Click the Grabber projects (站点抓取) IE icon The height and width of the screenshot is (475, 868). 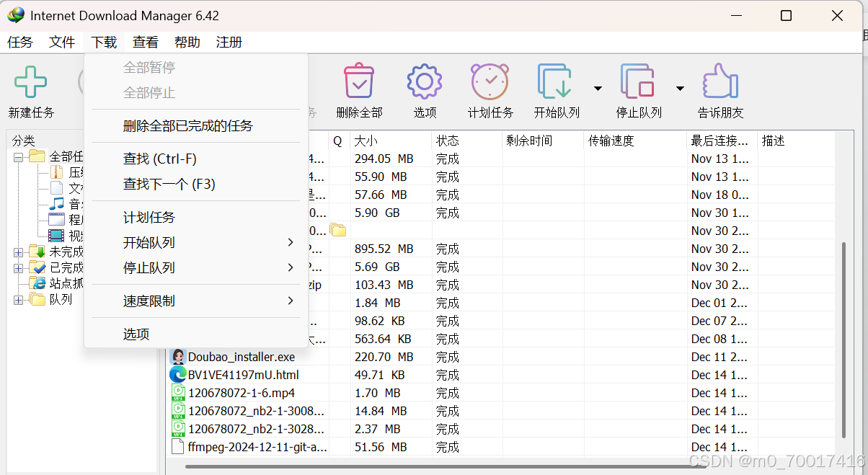[x=38, y=283]
